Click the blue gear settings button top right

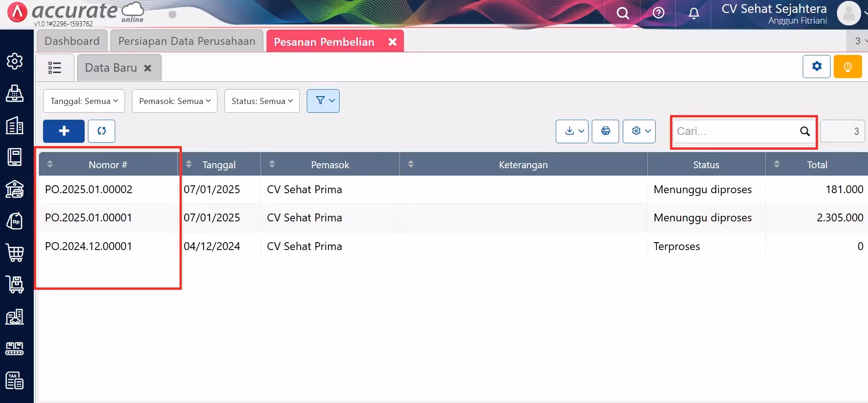tap(817, 67)
